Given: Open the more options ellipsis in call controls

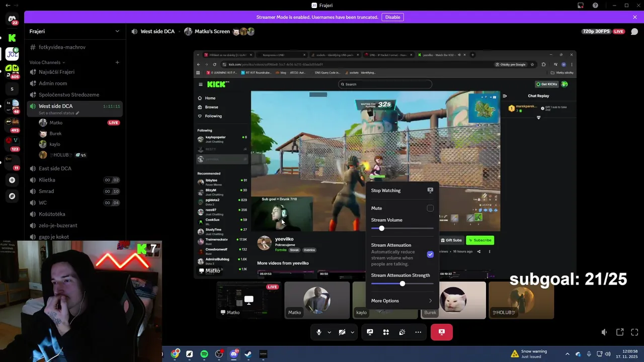Looking at the screenshot, I should click(418, 332).
